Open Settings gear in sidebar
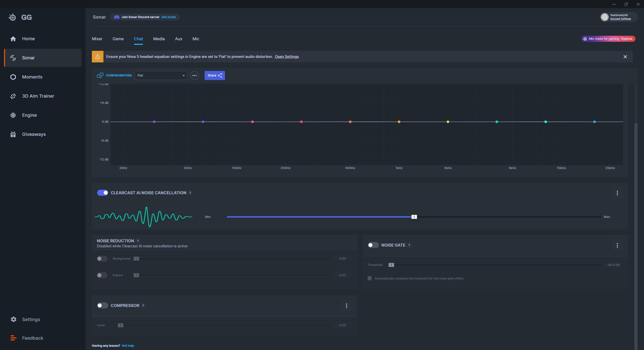Image resolution: width=644 pixels, height=350 pixels. coord(14,319)
